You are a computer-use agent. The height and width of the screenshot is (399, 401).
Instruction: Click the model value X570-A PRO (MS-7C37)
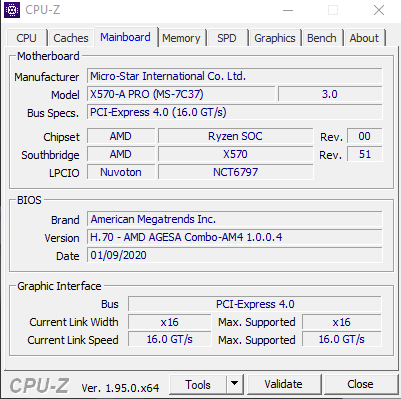[x=181, y=94]
